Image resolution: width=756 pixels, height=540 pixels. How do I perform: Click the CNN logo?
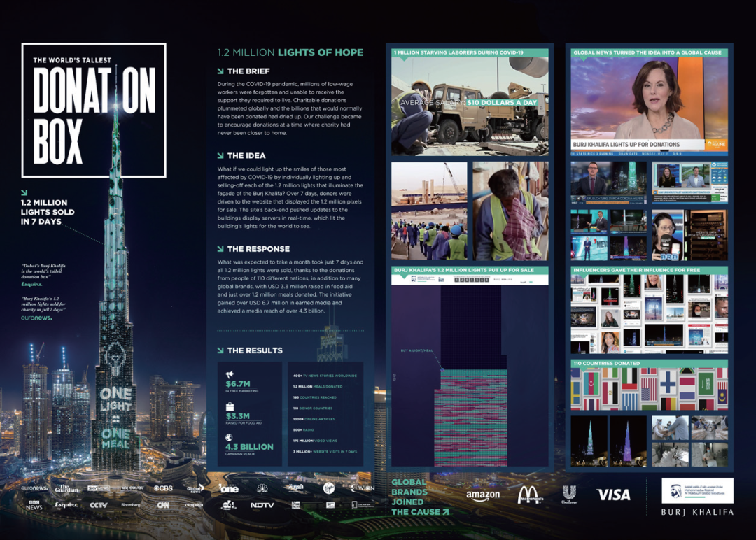click(x=163, y=505)
